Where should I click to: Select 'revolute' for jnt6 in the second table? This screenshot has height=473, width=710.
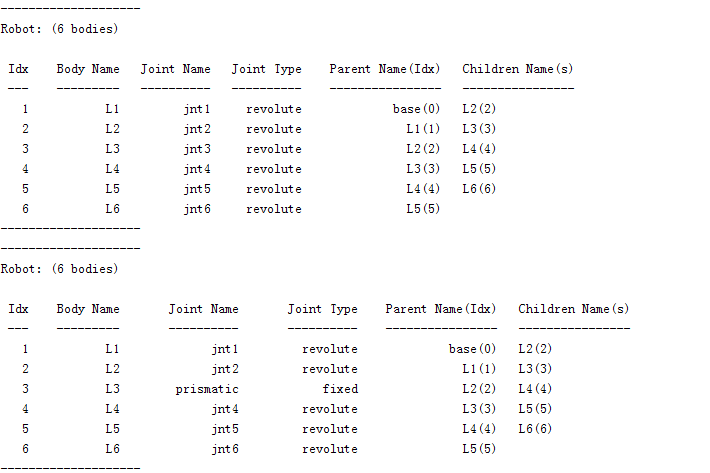(330, 449)
